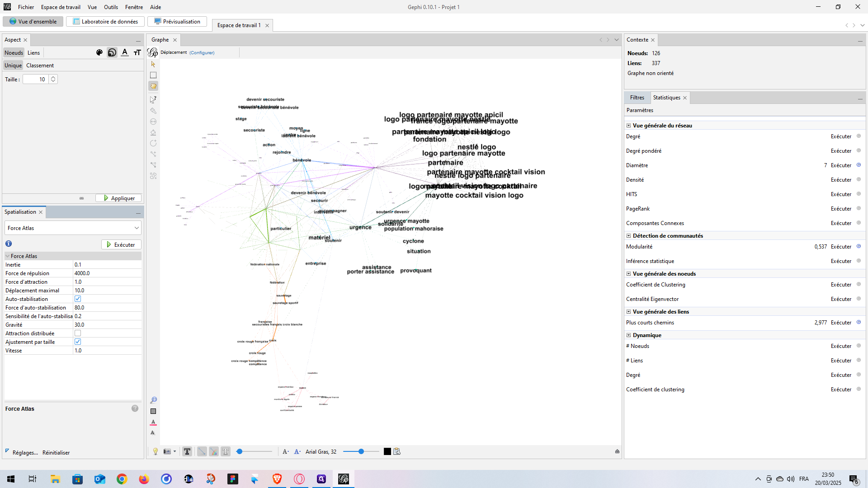Toggle show edges button
The image size is (868, 488).
click(x=202, y=451)
